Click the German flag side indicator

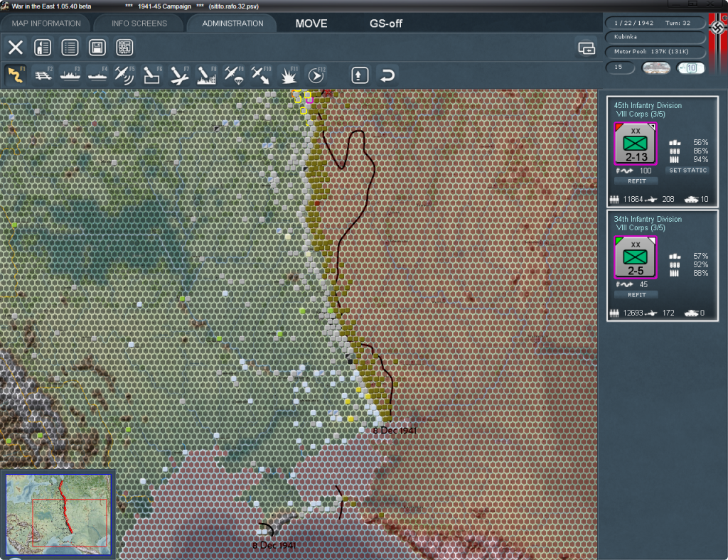[718, 43]
